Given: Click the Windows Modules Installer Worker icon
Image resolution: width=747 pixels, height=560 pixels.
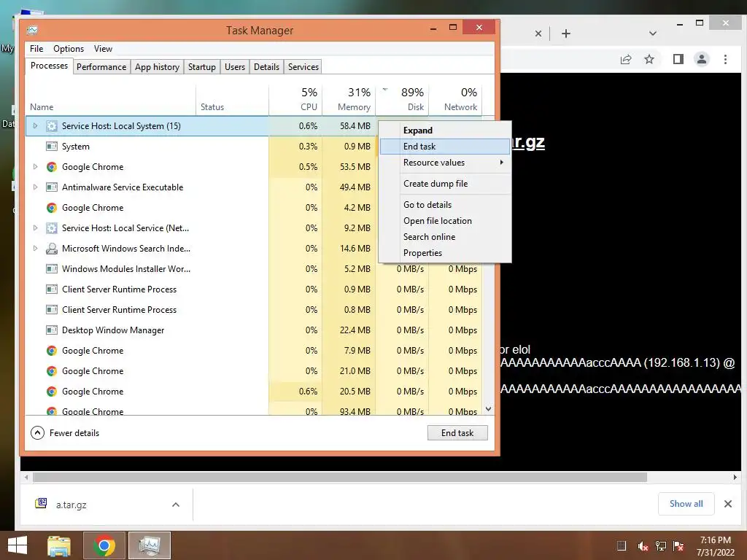Looking at the screenshot, I should [52, 269].
